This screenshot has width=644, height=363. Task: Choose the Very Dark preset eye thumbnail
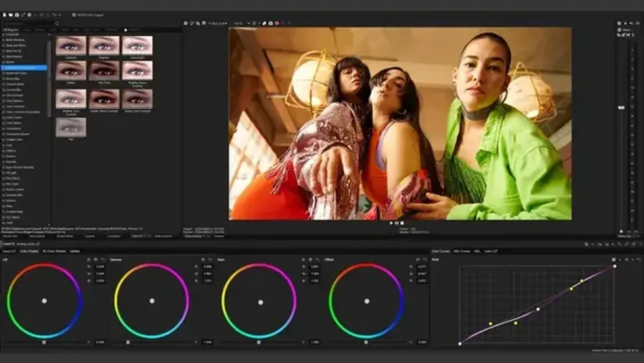pos(104,71)
